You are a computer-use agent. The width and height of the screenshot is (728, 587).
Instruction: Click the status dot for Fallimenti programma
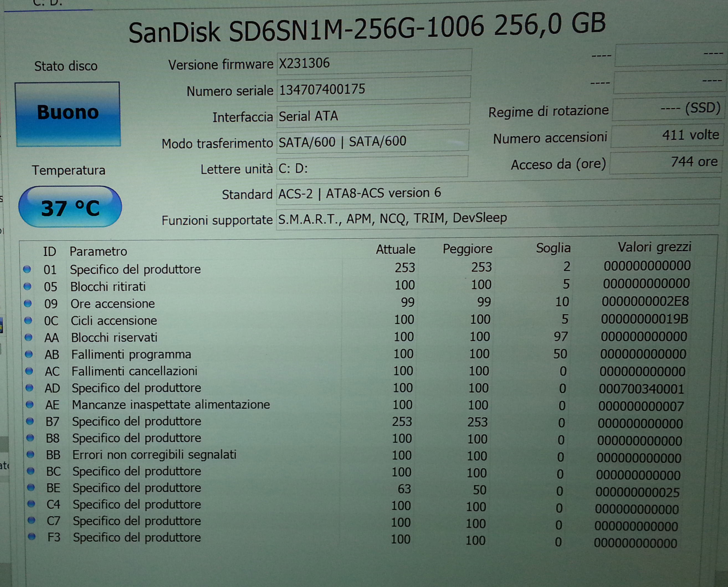29,354
